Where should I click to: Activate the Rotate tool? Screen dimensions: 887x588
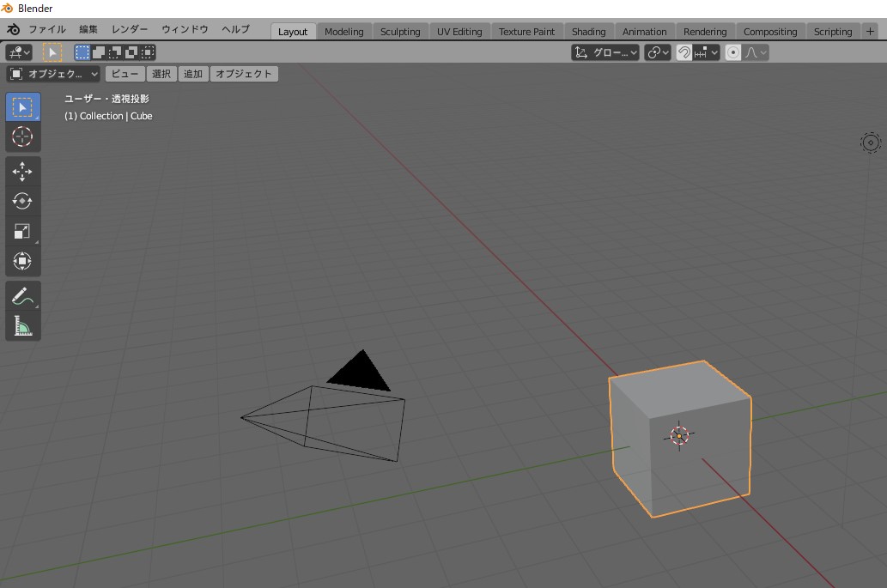point(22,201)
